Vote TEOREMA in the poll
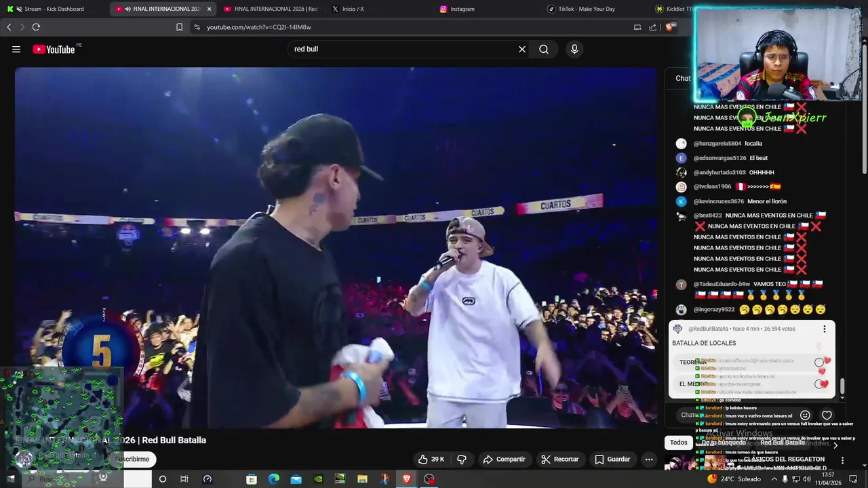 point(751,363)
